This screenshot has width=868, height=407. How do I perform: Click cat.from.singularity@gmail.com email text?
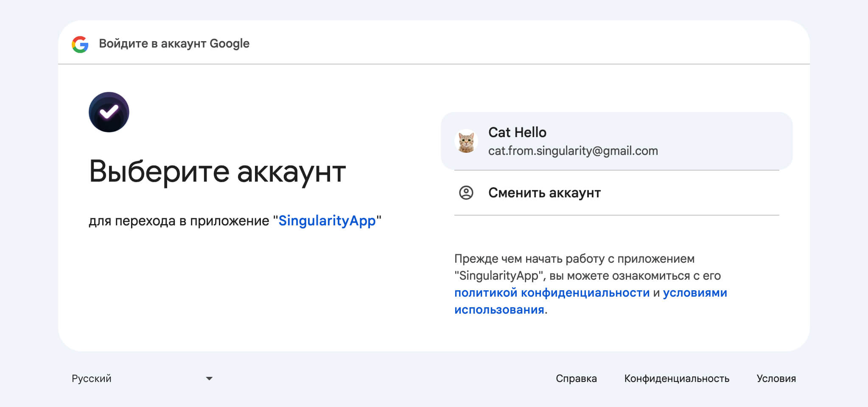coord(573,151)
